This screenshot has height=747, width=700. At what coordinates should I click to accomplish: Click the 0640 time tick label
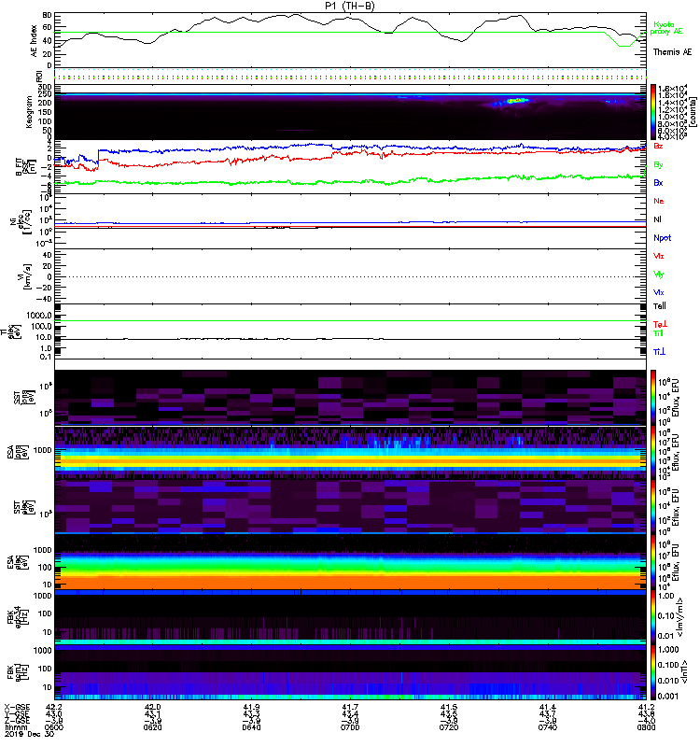[251, 727]
